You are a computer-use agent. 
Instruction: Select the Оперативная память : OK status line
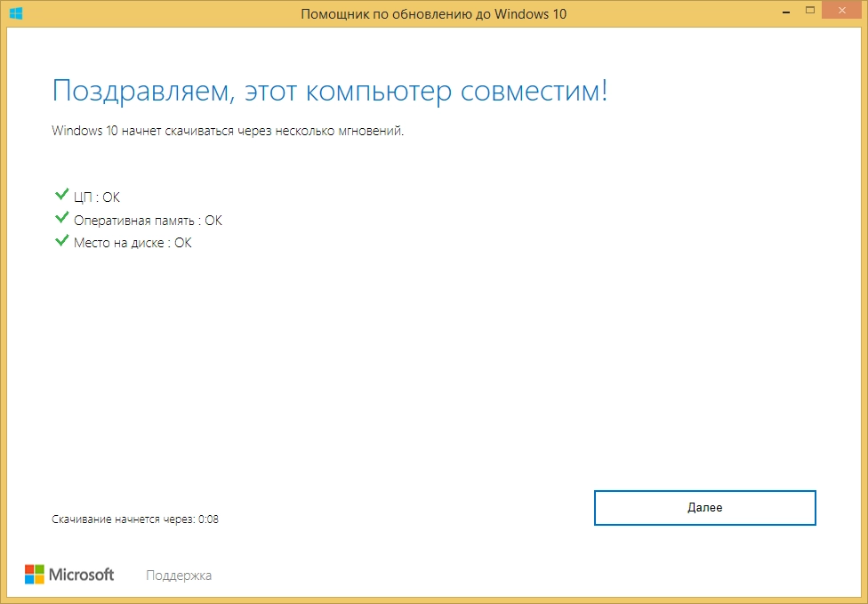(147, 220)
